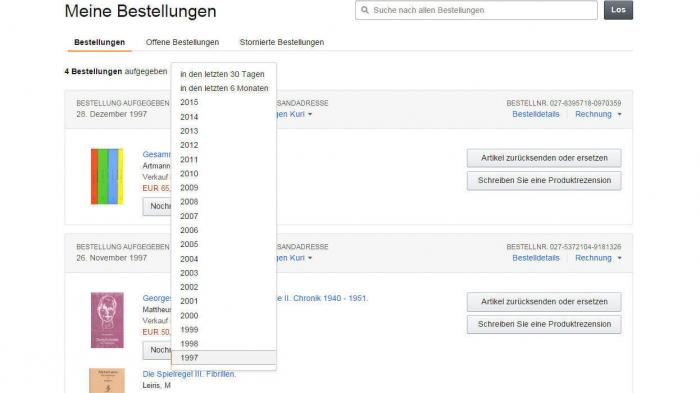Choose year 2014 from the dropdown list
This screenshot has width=700, height=393.
click(x=224, y=117)
